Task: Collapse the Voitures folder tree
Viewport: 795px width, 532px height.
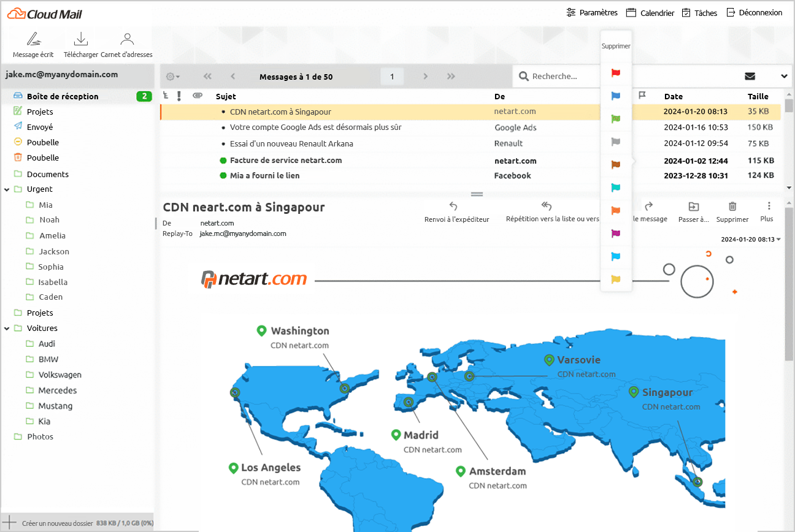Action: click(x=7, y=329)
